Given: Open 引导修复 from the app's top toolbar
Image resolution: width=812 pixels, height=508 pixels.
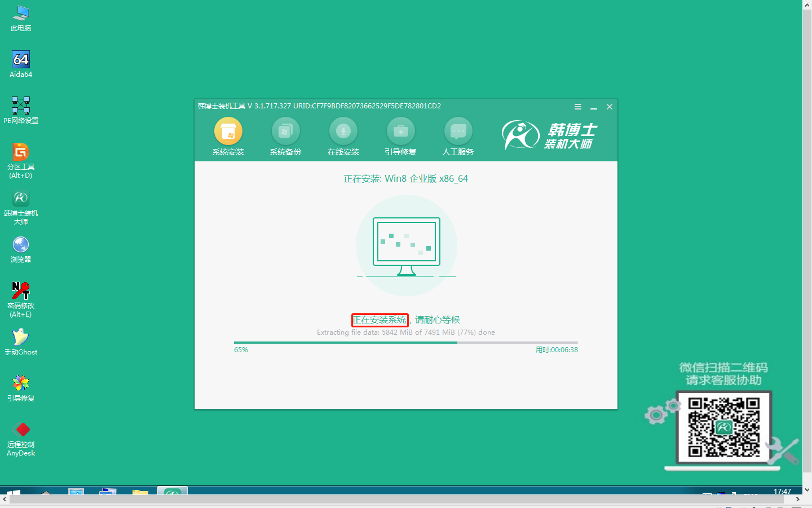Looking at the screenshot, I should click(400, 135).
